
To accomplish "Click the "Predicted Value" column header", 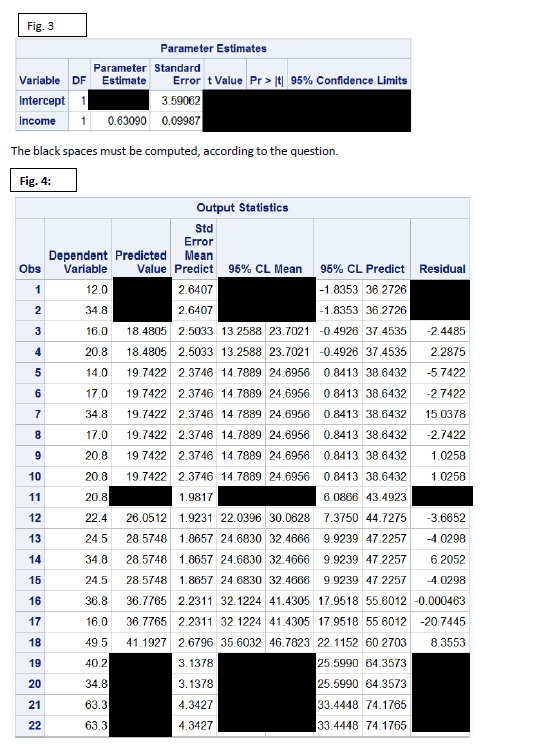I will [141, 262].
